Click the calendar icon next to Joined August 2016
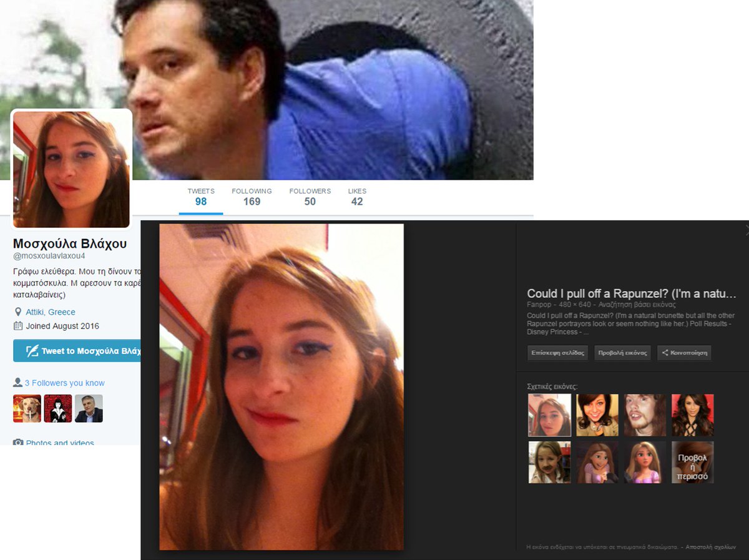 tap(18, 326)
